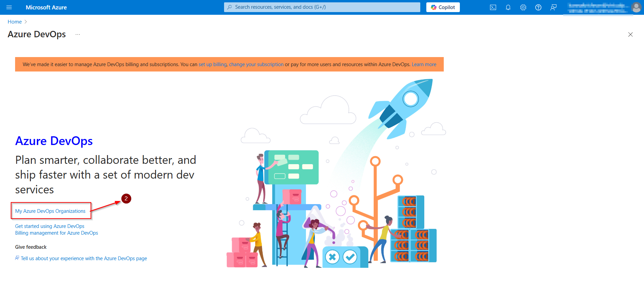Click the Give feedback text
This screenshot has width=644, height=286.
tap(31, 247)
